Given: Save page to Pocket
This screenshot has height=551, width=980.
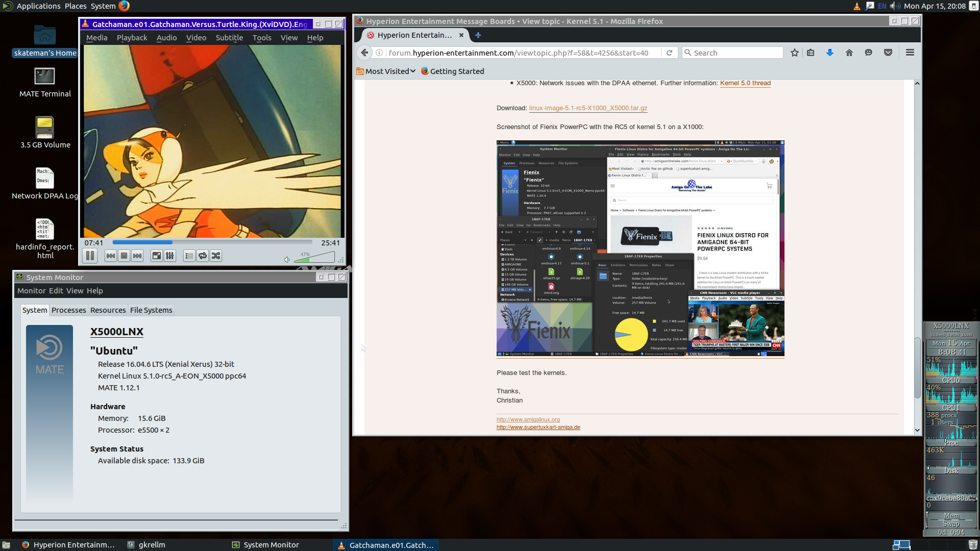Looking at the screenshot, I should pos(888,53).
